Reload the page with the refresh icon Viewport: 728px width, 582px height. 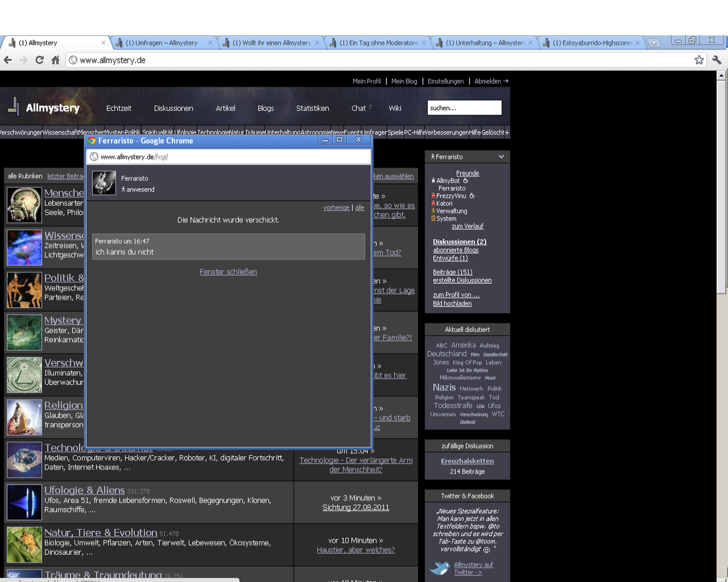39,60
